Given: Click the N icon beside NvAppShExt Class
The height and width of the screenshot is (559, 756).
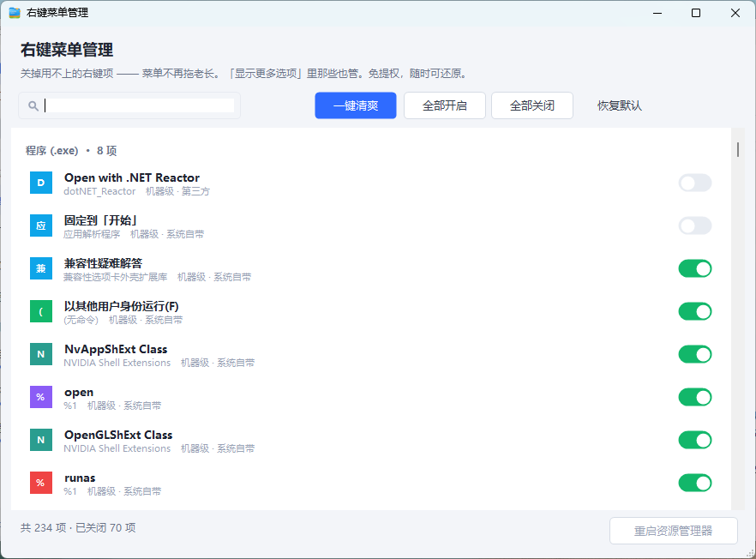Looking at the screenshot, I should pyautogui.click(x=41, y=354).
